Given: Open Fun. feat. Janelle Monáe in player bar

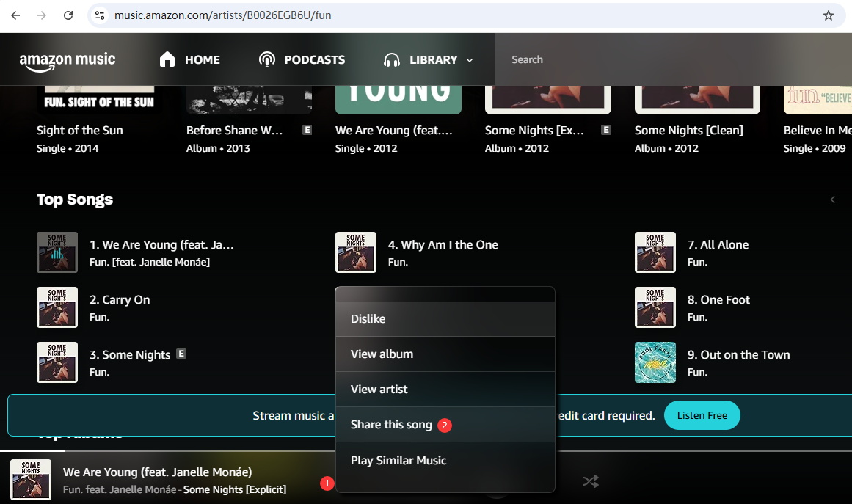Looking at the screenshot, I should click(x=120, y=489).
